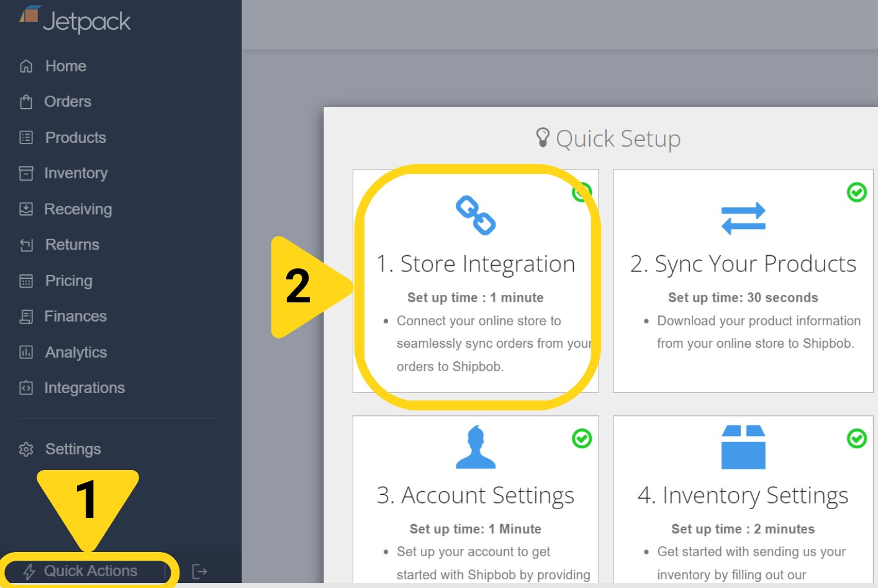
Task: Click the logout arrow icon at bottom
Action: [x=199, y=571]
